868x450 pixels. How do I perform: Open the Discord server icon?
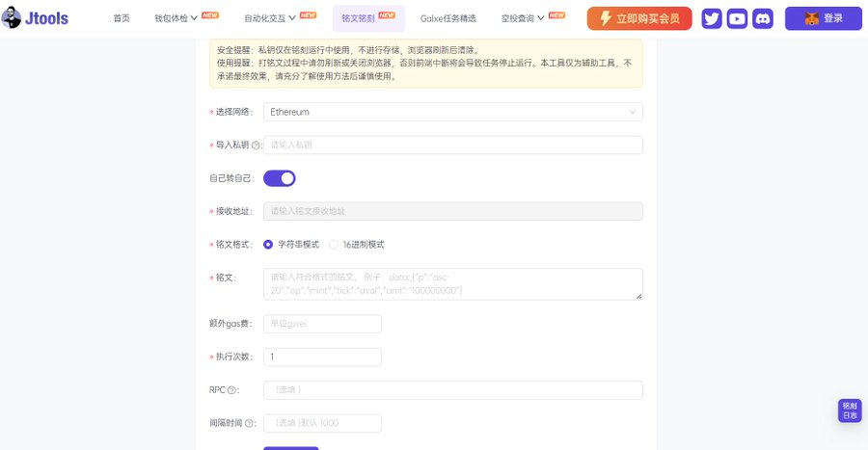click(x=763, y=19)
